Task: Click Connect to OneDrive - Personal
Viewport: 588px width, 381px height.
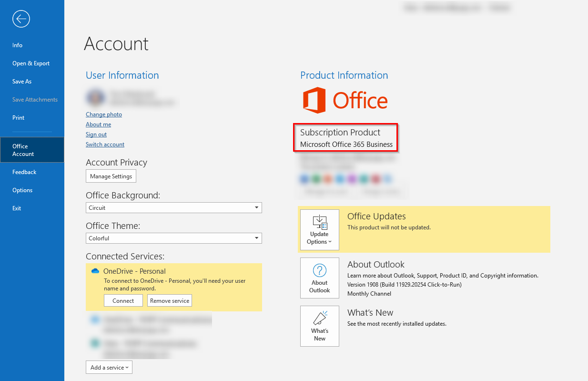Action: (123, 300)
